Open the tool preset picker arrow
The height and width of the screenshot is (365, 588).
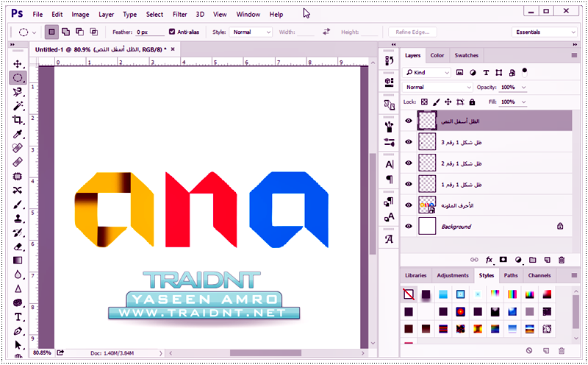click(34, 32)
